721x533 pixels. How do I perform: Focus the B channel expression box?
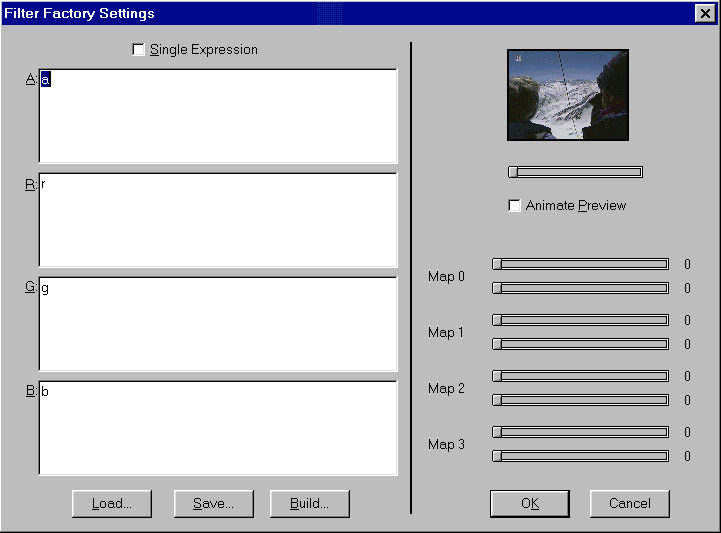click(x=217, y=427)
